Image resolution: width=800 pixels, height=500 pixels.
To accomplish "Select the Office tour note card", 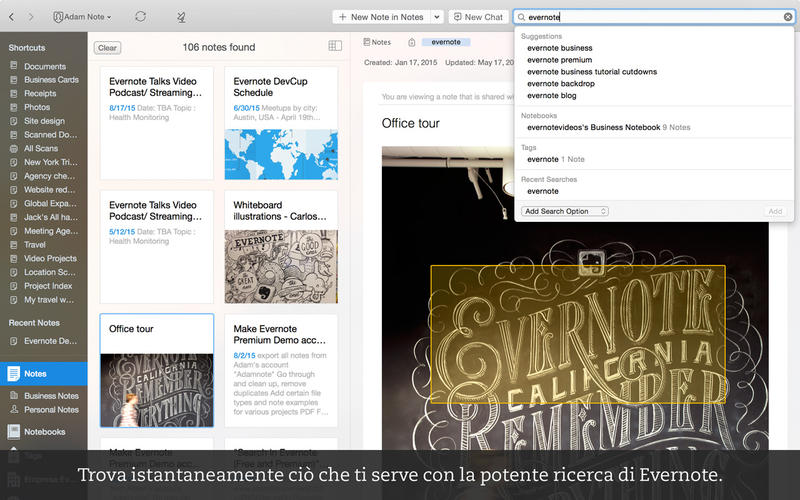I will pyautogui.click(x=157, y=370).
